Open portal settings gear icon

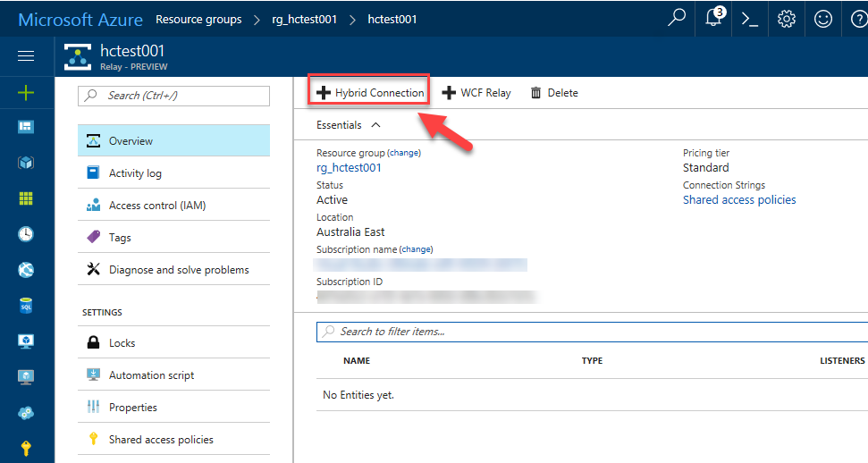787,19
